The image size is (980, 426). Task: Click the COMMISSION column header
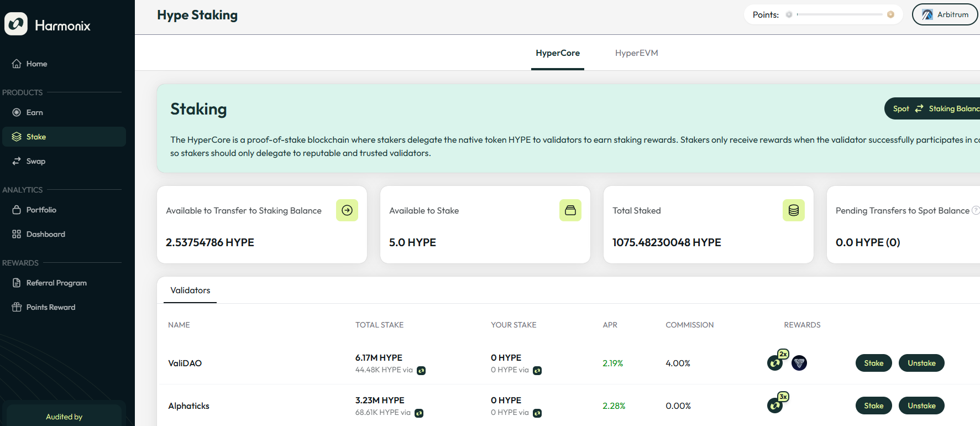[x=690, y=325]
